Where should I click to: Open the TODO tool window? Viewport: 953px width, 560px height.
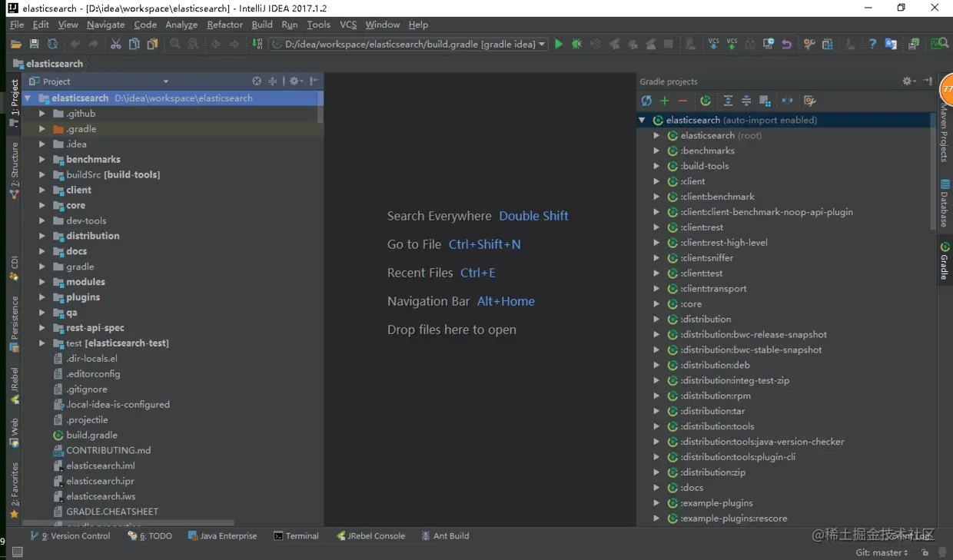151,536
